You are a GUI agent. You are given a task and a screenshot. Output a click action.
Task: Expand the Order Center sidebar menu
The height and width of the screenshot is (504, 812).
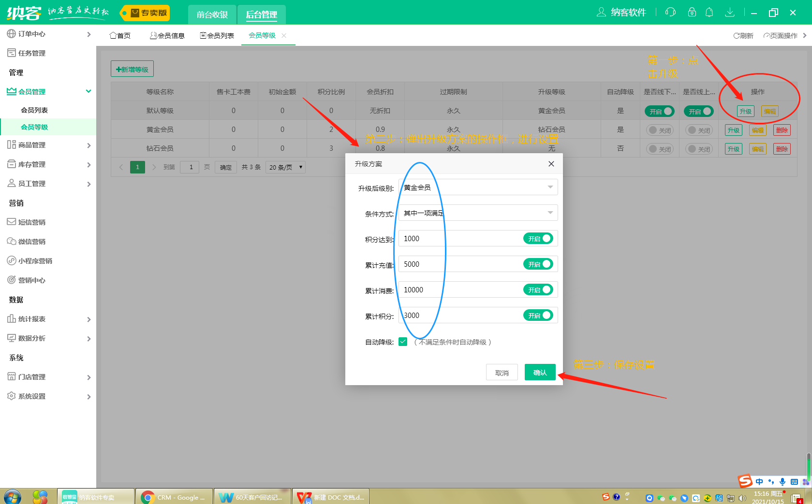[48, 34]
